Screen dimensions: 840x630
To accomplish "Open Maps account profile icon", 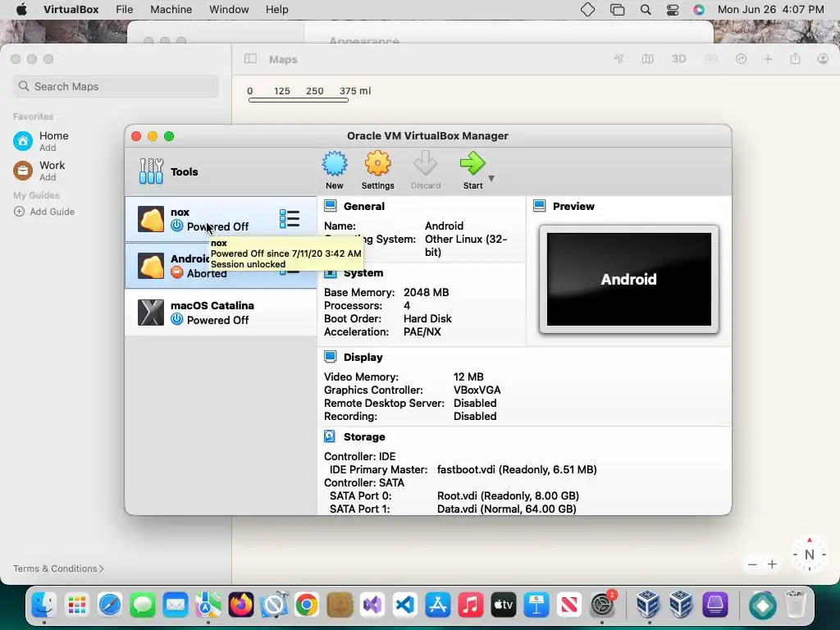I will click(823, 59).
